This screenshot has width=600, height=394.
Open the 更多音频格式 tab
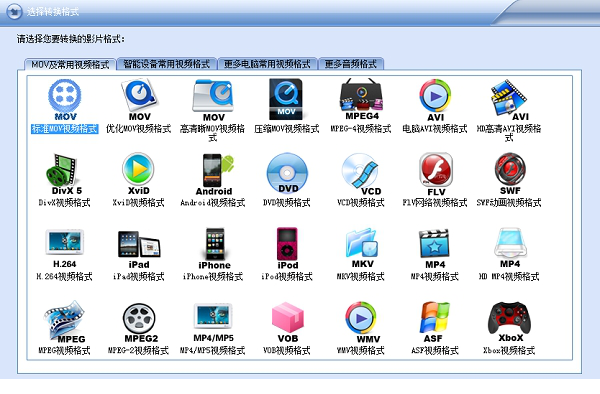tap(351, 64)
